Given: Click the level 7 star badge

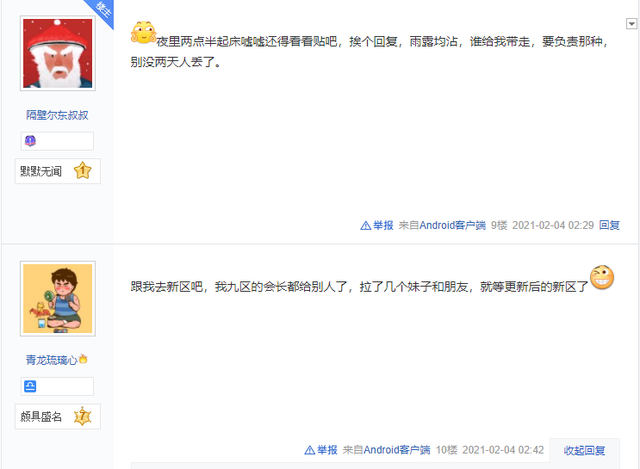Looking at the screenshot, I should point(82,416).
